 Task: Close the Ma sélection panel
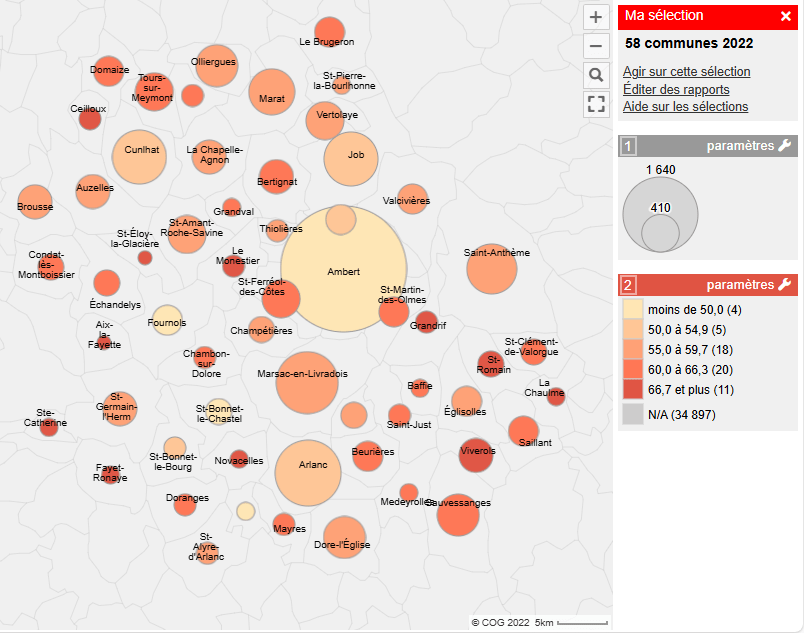[786, 16]
